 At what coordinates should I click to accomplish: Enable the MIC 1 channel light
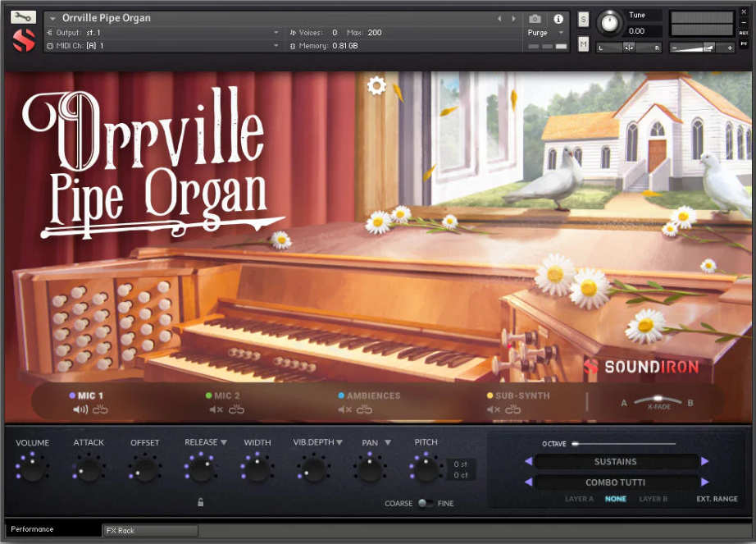point(71,395)
